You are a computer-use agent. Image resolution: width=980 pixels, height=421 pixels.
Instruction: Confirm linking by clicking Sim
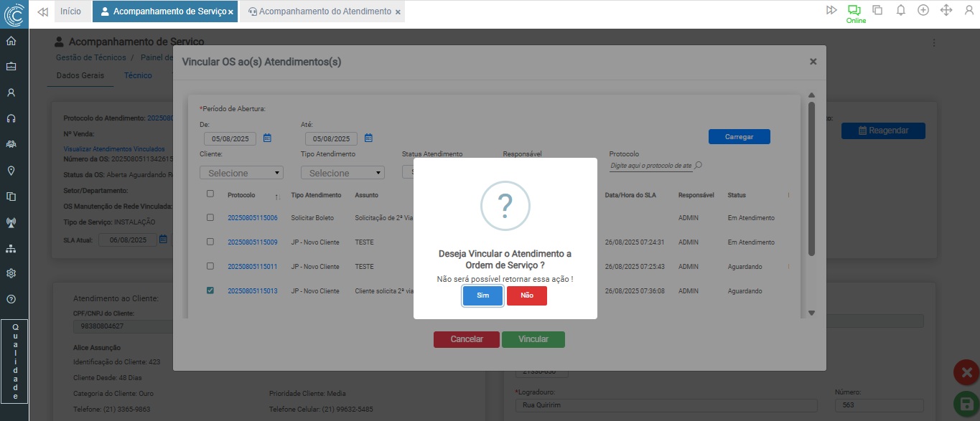[x=482, y=295]
